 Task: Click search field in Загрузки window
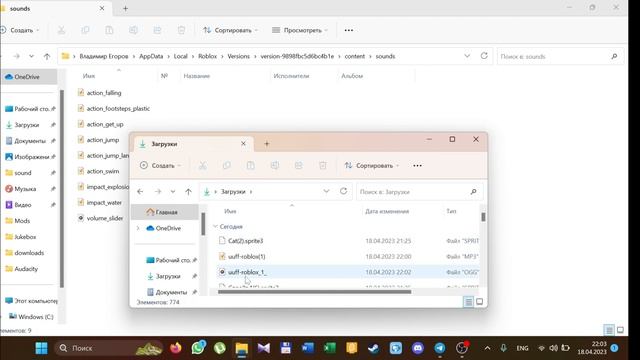(x=420, y=191)
